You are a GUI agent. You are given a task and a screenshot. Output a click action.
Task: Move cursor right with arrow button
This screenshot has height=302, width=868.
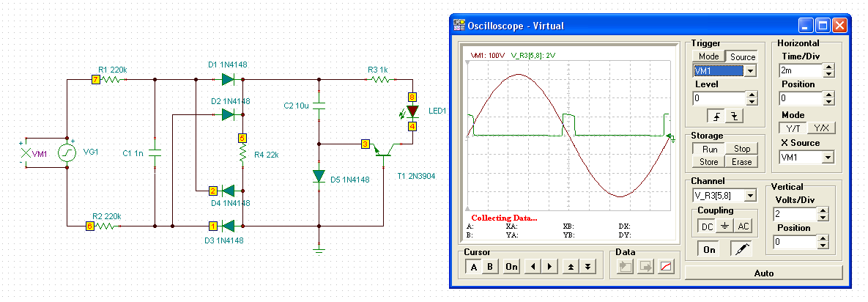(x=549, y=267)
